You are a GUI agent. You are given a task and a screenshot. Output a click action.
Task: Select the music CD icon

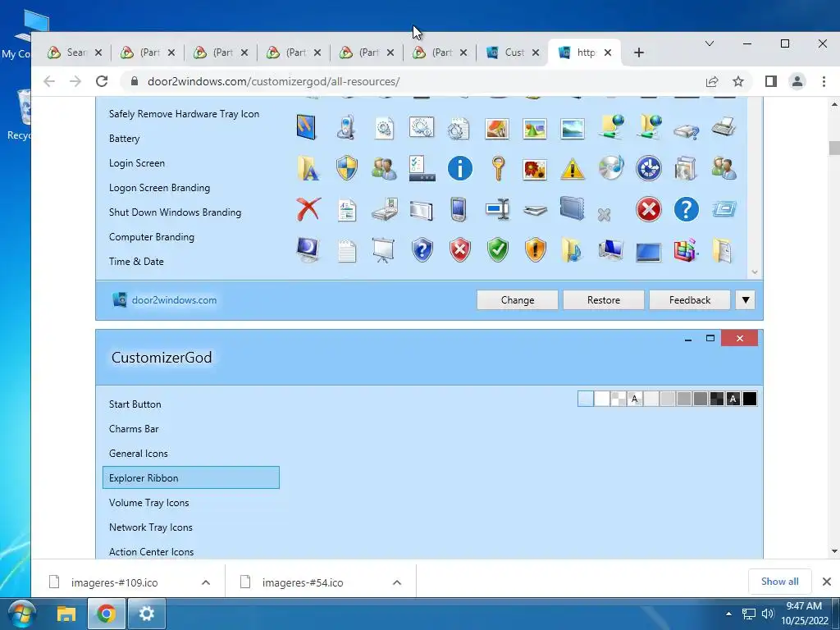[610, 168]
